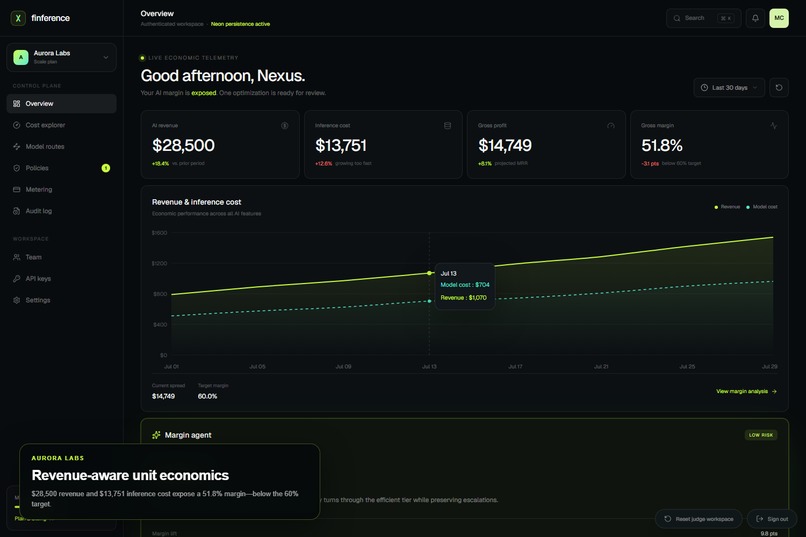Click Neon persistence active status

point(240,24)
